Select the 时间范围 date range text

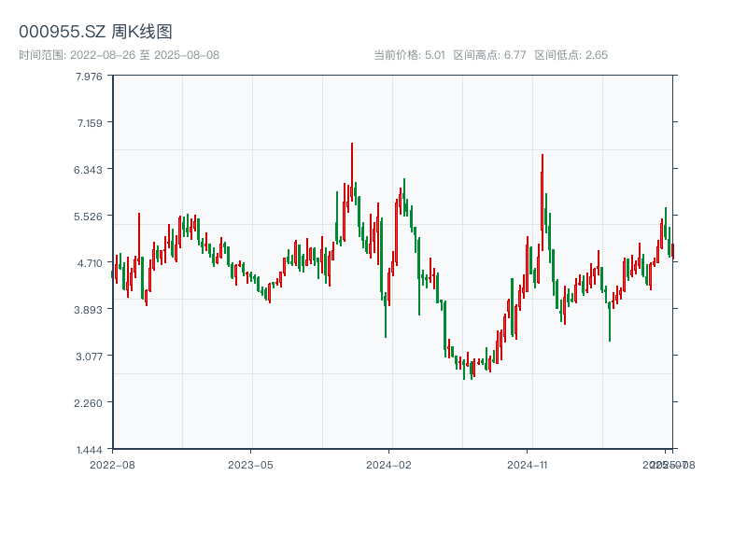click(x=119, y=55)
